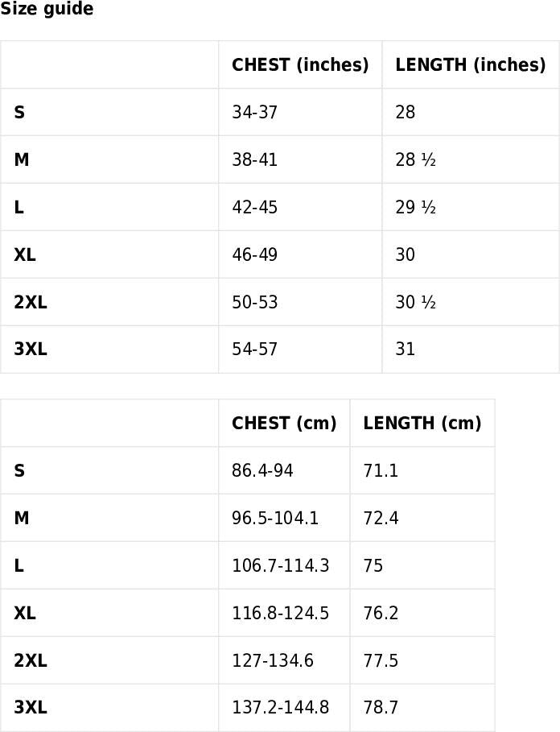Select the 96.5-104.1 chest cell
This screenshot has width=560, height=732.
(x=275, y=519)
